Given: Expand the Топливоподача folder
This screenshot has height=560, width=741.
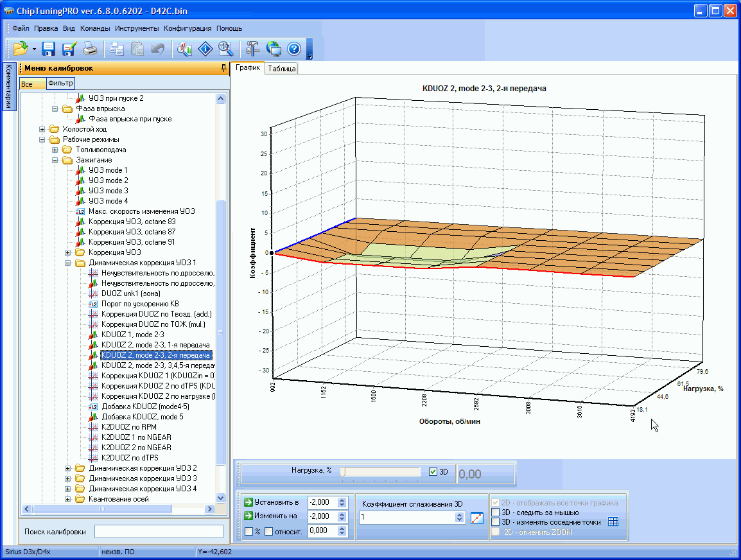Looking at the screenshot, I should click(56, 150).
